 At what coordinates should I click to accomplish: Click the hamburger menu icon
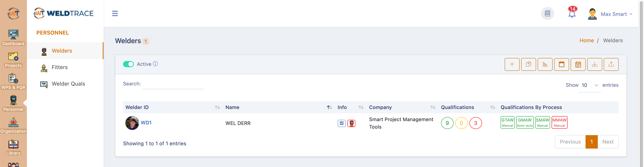tap(115, 13)
